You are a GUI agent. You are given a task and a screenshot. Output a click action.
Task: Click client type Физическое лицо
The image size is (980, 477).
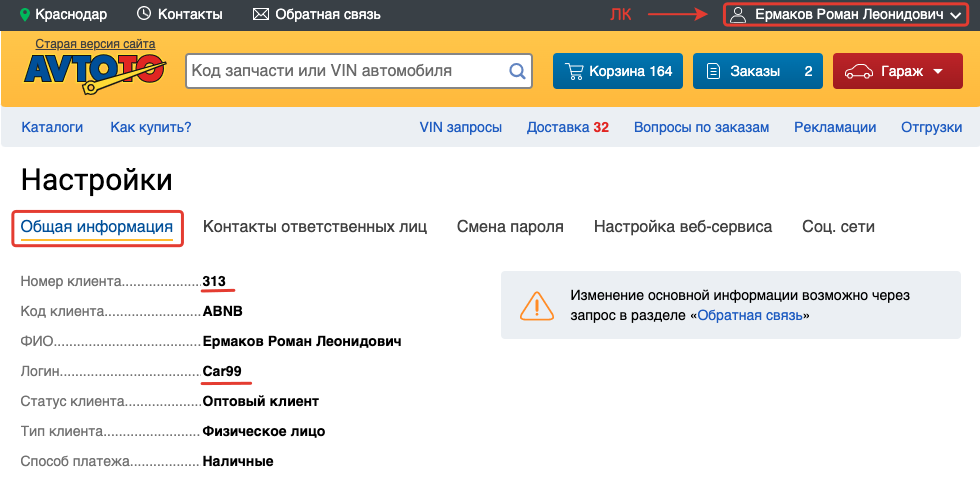[264, 431]
